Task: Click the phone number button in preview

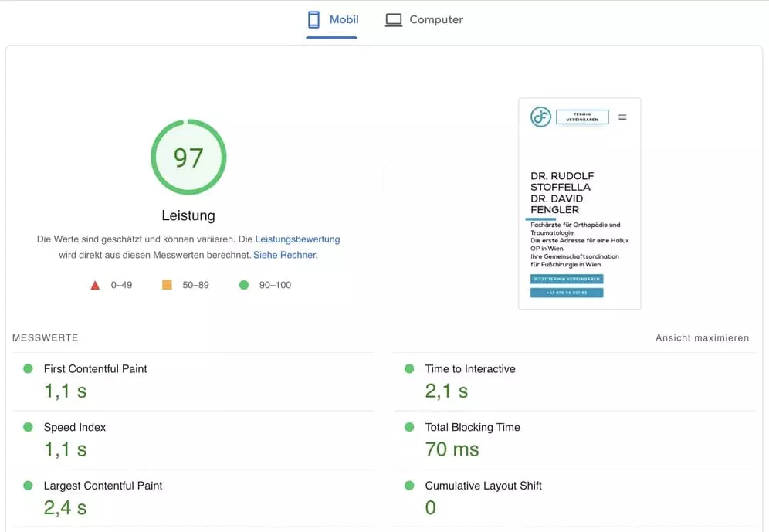Action: [x=567, y=293]
